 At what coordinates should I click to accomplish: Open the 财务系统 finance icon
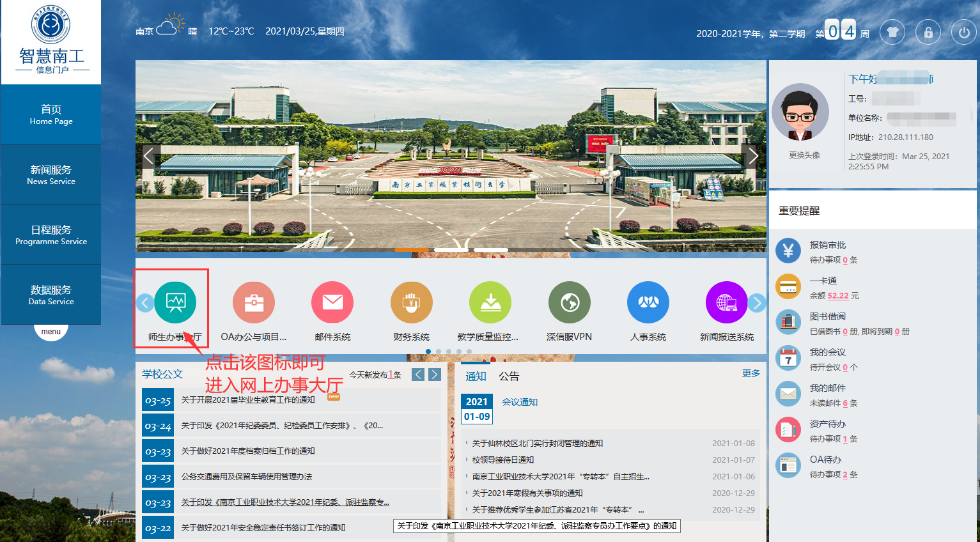411,302
